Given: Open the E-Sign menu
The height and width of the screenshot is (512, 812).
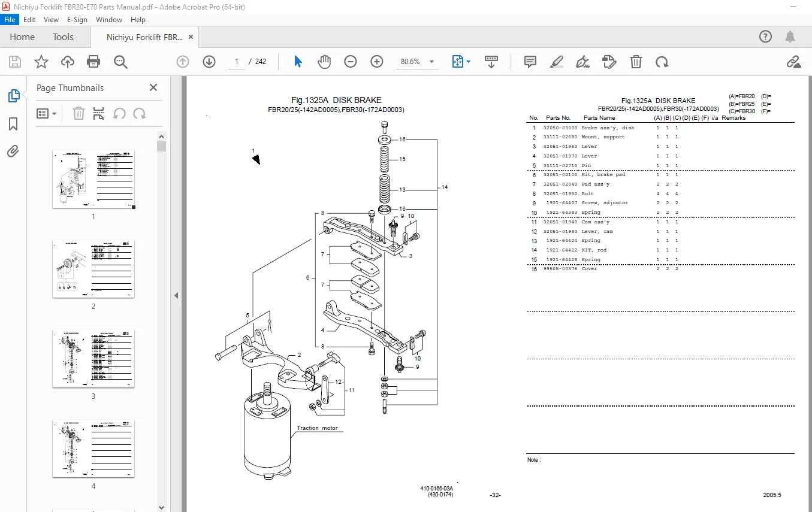Looking at the screenshot, I should [x=77, y=19].
